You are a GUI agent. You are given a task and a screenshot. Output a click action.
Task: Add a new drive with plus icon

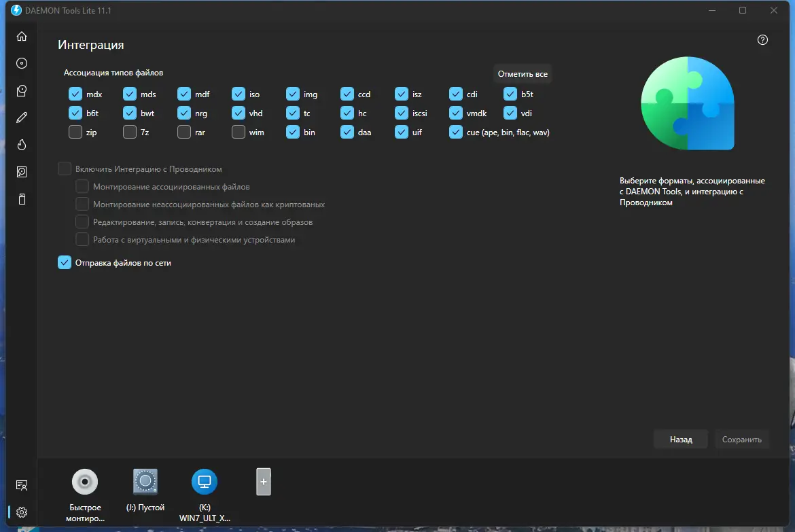click(x=263, y=482)
